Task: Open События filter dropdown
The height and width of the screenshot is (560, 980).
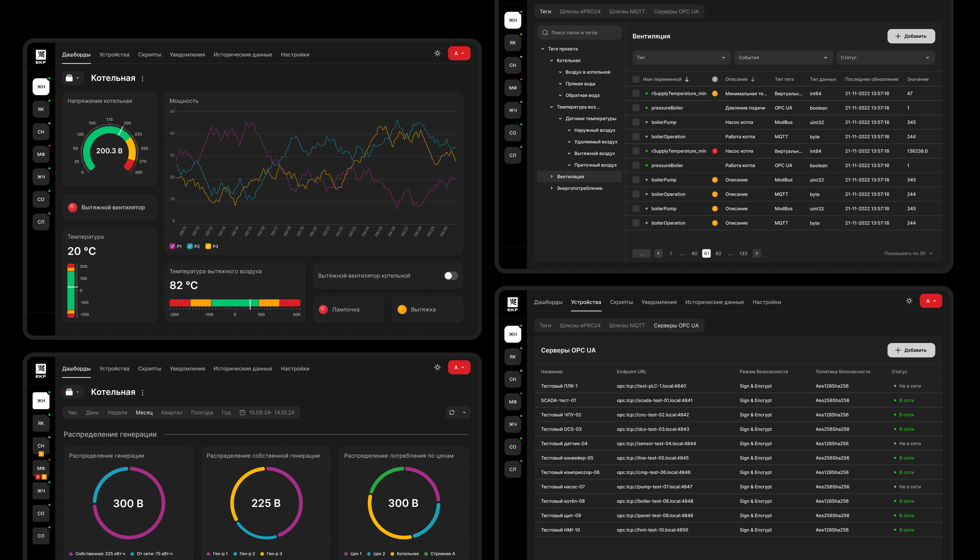Action: [783, 58]
